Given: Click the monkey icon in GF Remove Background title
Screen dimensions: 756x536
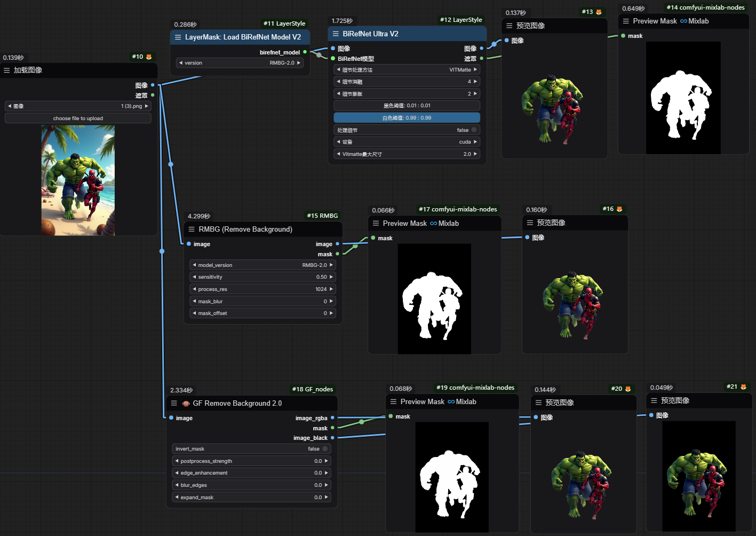Looking at the screenshot, I should [x=186, y=404].
